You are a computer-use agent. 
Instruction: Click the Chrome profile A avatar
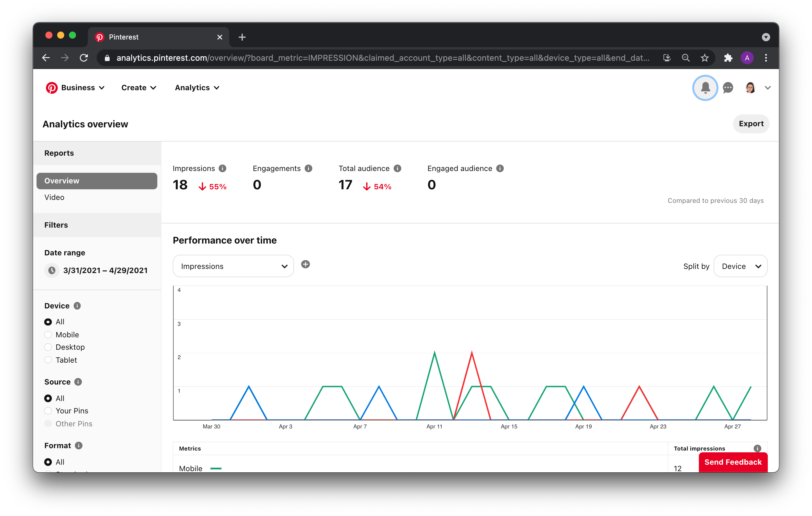pyautogui.click(x=747, y=58)
